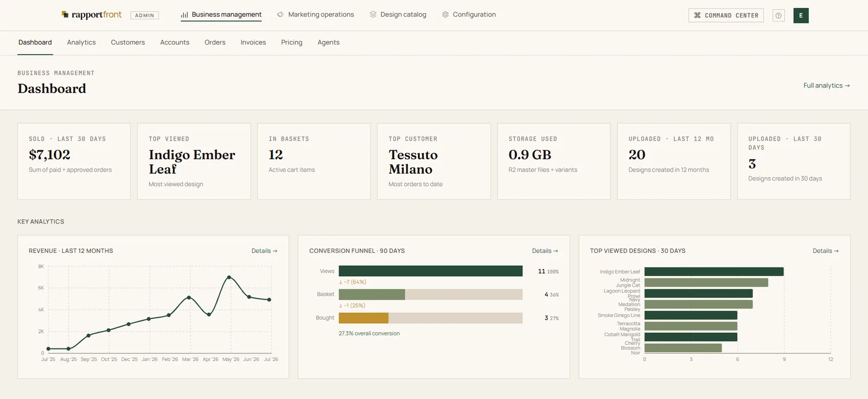Click the '27.3% overall conversion' text
Viewport: 868px width, 399px height.
point(369,333)
